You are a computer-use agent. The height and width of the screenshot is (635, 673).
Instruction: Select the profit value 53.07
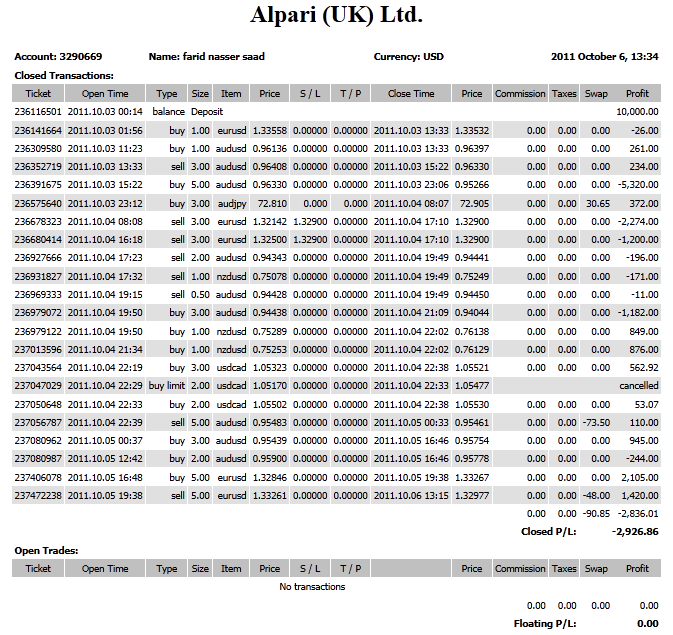pos(646,404)
